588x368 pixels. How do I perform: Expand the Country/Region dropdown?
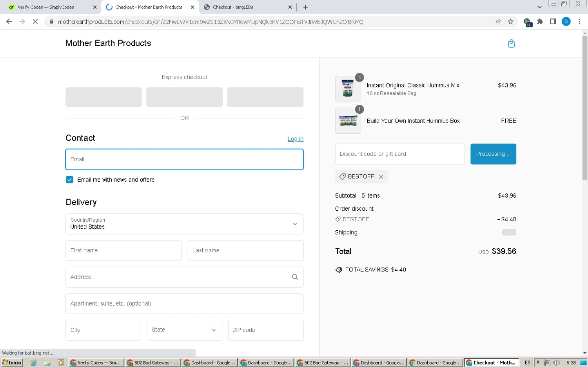tap(184, 224)
